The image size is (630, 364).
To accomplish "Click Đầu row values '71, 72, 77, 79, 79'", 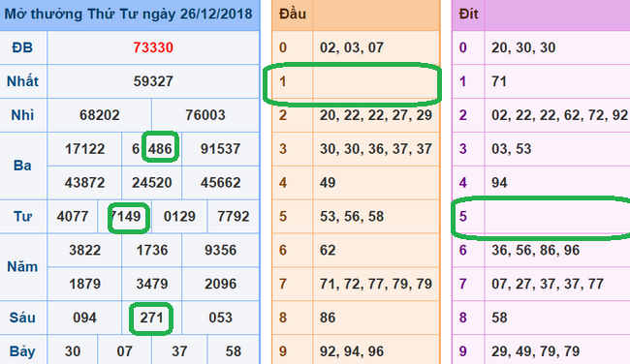I will pos(376,284).
